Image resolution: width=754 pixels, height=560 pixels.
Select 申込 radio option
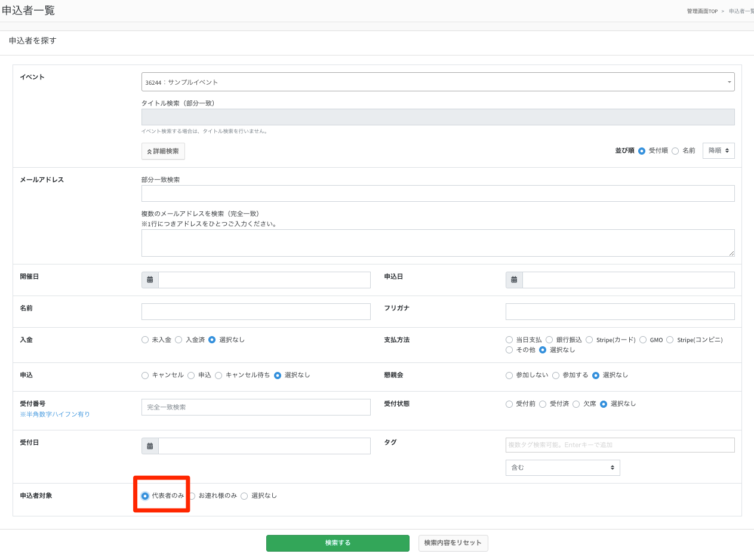(191, 376)
